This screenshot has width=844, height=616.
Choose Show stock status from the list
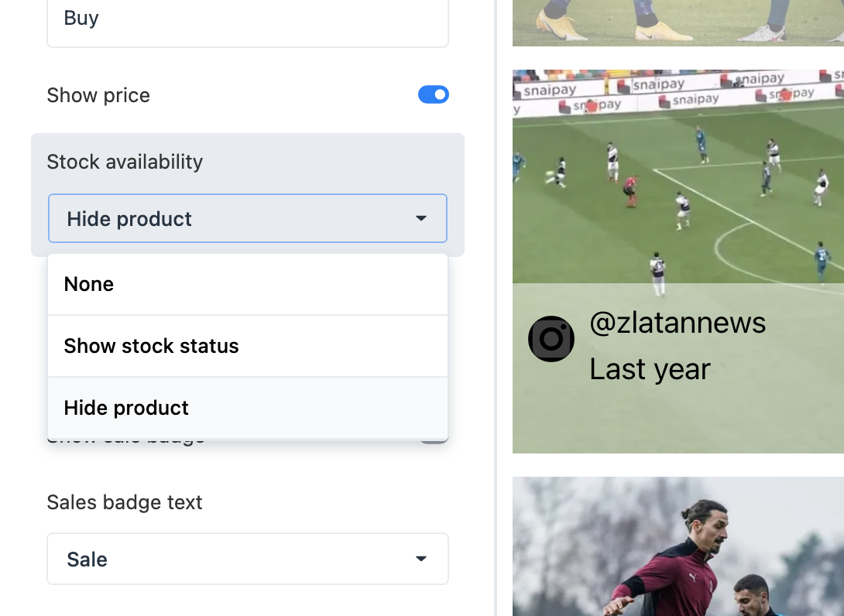coord(248,346)
